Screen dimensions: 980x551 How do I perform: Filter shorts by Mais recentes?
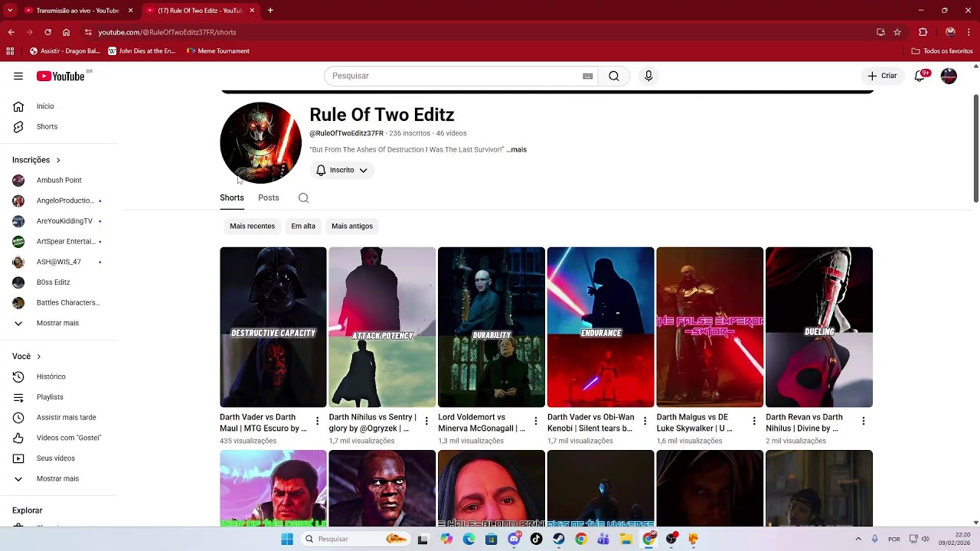252,226
